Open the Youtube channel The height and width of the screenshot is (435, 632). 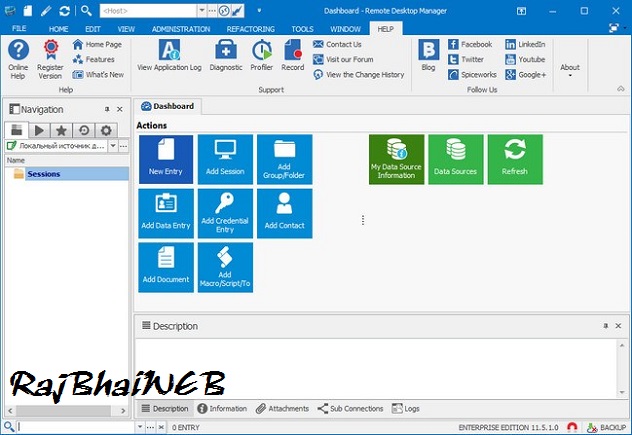click(x=525, y=60)
